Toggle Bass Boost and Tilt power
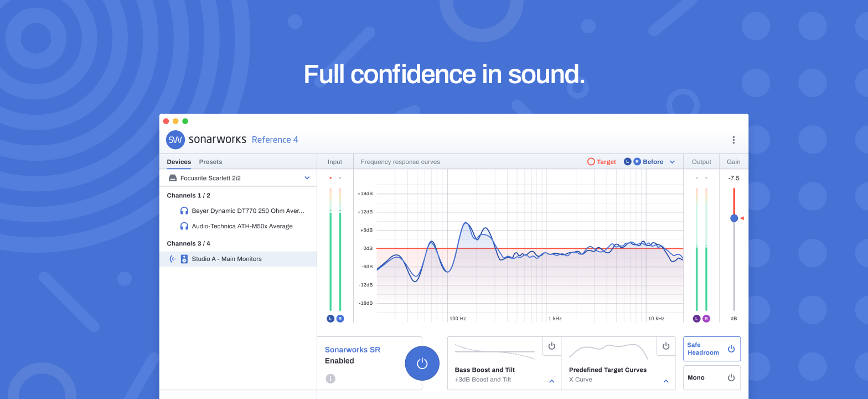The width and height of the screenshot is (868, 399). (551, 346)
